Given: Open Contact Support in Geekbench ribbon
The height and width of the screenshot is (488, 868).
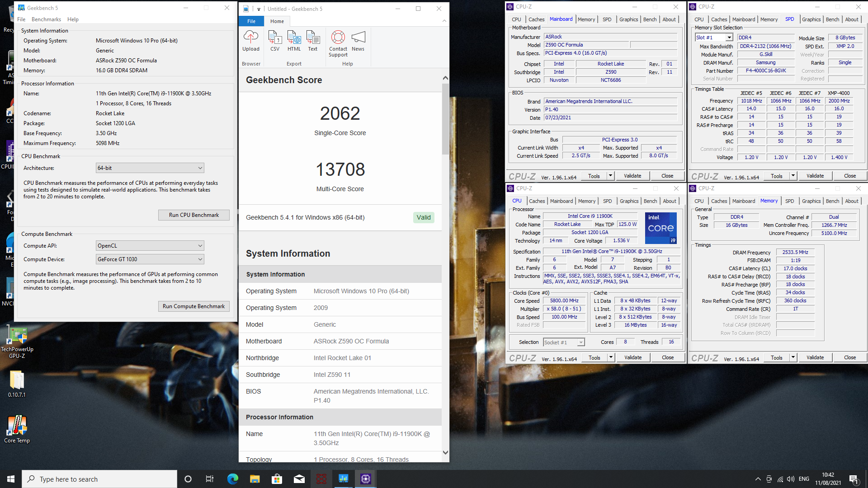Looking at the screenshot, I should point(338,44).
